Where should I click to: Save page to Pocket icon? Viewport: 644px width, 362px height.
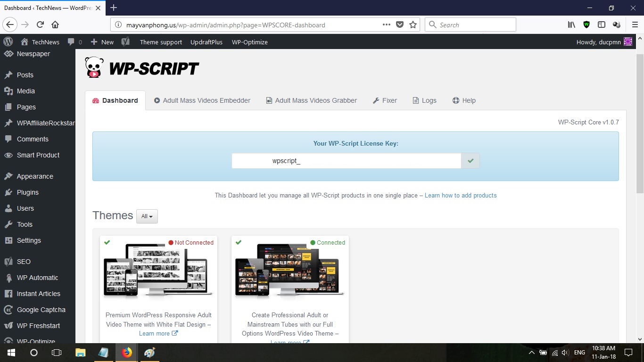point(400,25)
